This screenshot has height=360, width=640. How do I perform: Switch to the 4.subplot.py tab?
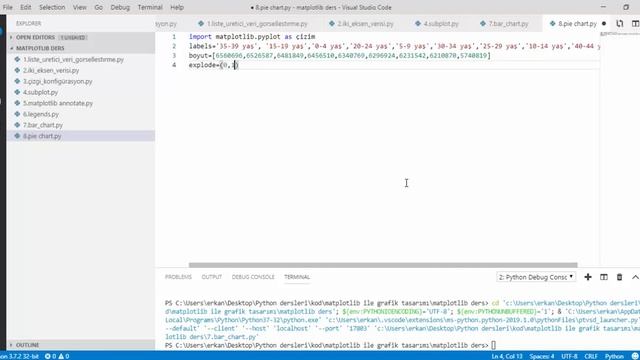coord(437,24)
